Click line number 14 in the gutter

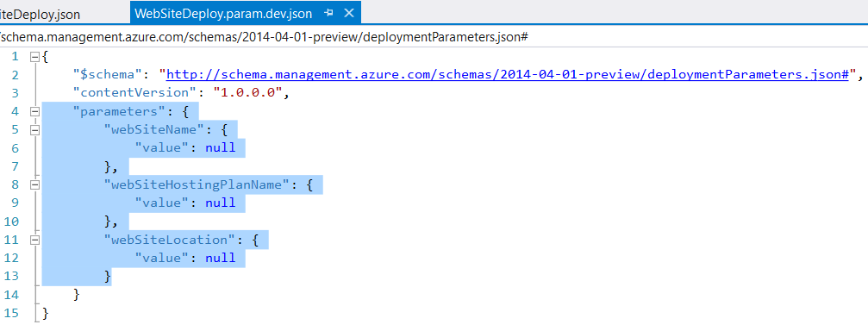point(11,294)
